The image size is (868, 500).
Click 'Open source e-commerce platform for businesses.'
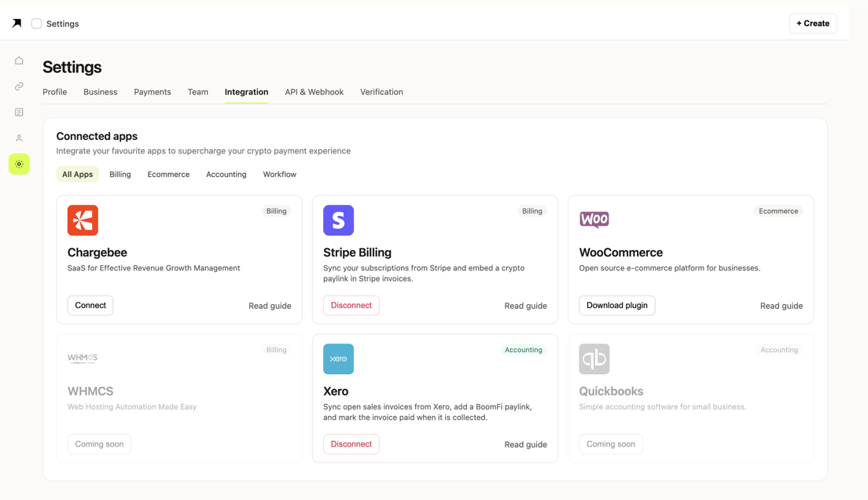[x=670, y=268]
